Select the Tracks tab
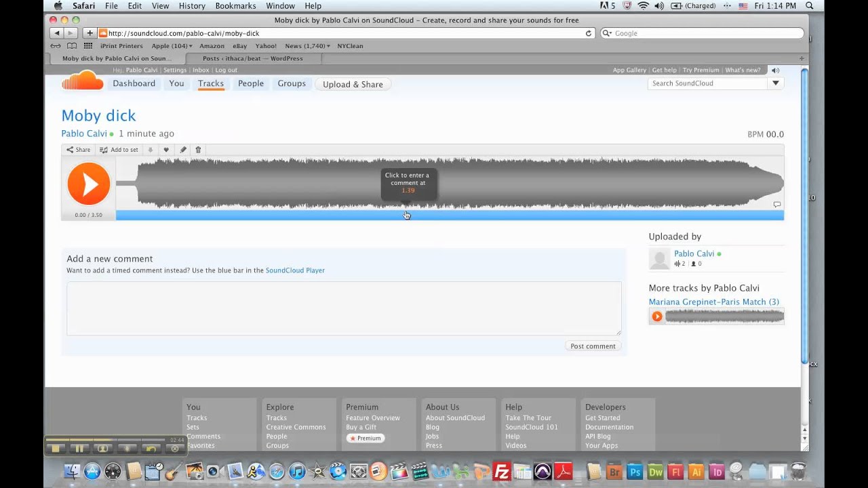 tap(211, 83)
